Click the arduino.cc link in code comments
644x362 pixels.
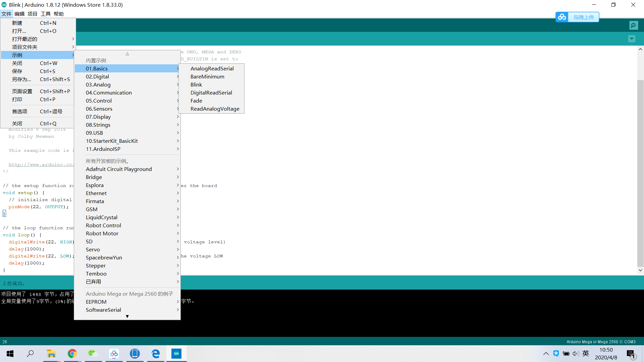tap(41, 164)
